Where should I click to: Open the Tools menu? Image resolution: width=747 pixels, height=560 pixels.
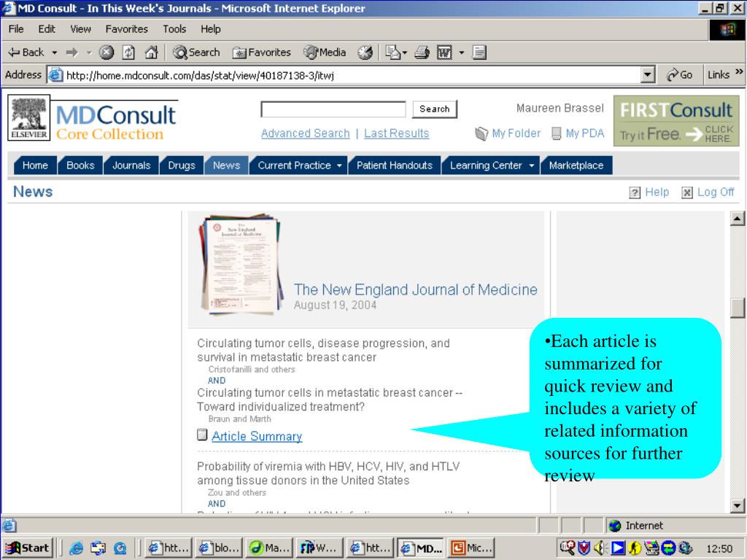coord(174,29)
